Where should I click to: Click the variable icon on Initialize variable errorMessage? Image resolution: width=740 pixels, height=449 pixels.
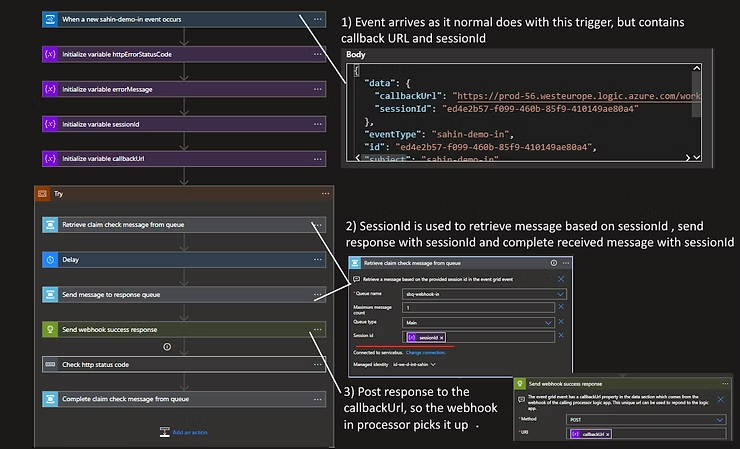pos(50,89)
